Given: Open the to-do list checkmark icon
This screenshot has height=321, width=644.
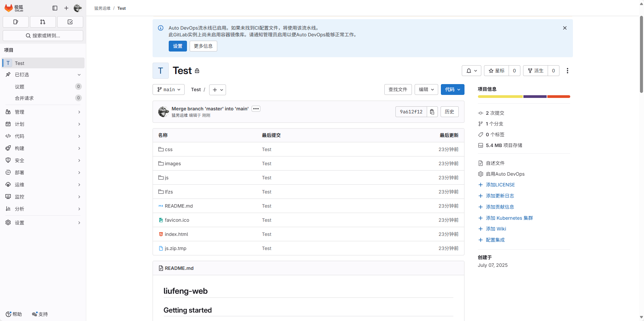Looking at the screenshot, I should pos(70,22).
